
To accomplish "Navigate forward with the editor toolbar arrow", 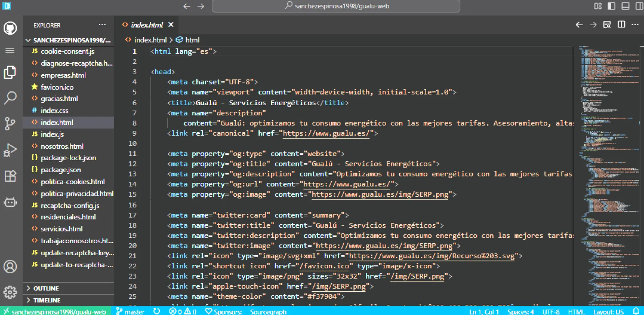I will 593,25.
